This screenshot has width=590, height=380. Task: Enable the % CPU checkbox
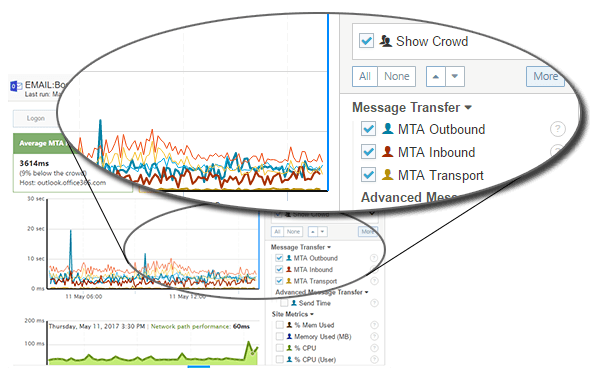pos(279,348)
